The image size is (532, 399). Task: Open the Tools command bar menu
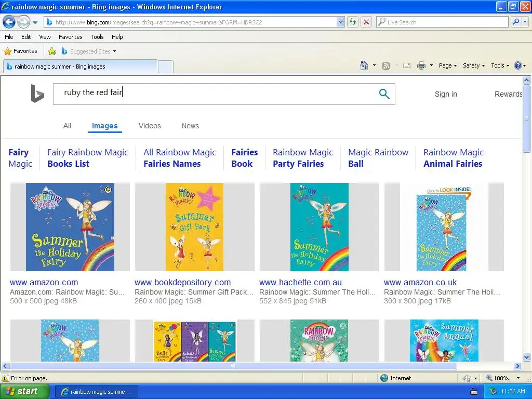pyautogui.click(x=500, y=65)
